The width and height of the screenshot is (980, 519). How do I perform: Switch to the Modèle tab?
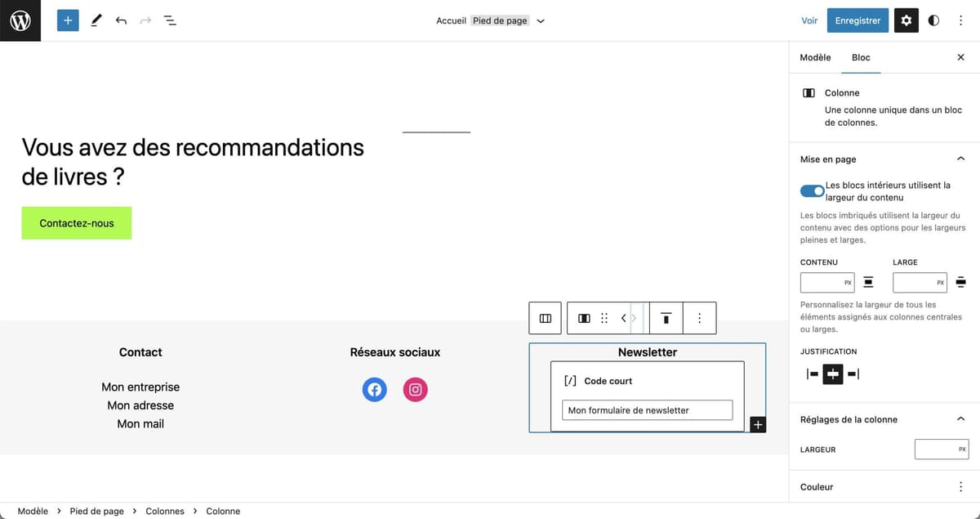814,57
